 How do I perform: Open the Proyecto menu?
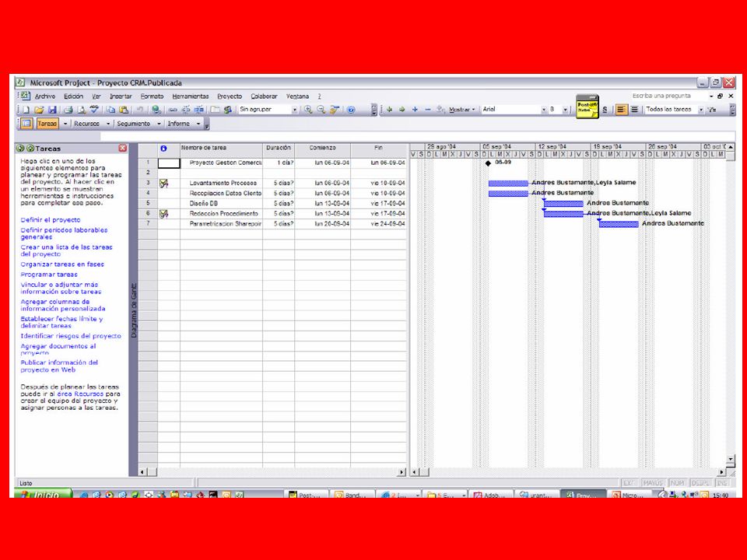[230, 96]
